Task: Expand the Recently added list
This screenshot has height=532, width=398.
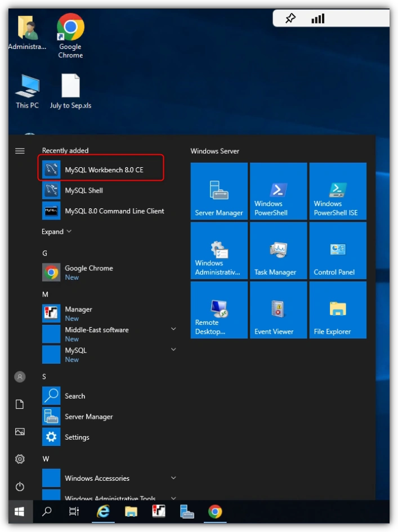Action: [56, 231]
